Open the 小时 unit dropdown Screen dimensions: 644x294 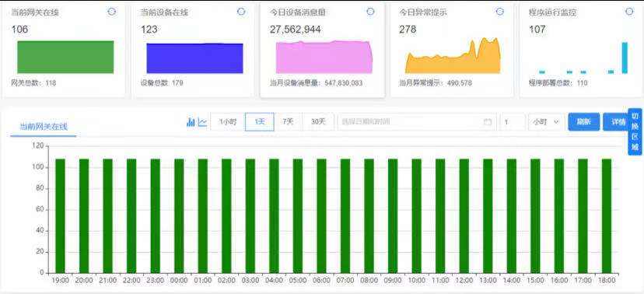(546, 122)
